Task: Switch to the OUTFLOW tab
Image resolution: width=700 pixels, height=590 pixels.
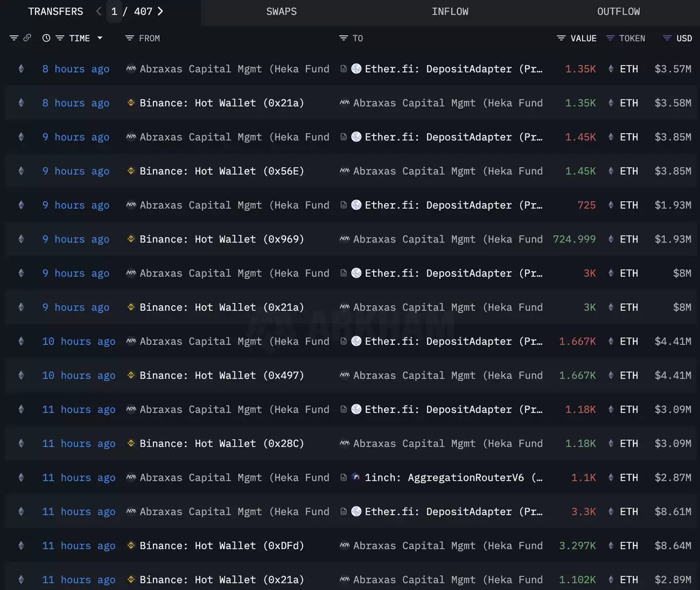Action: (x=618, y=12)
